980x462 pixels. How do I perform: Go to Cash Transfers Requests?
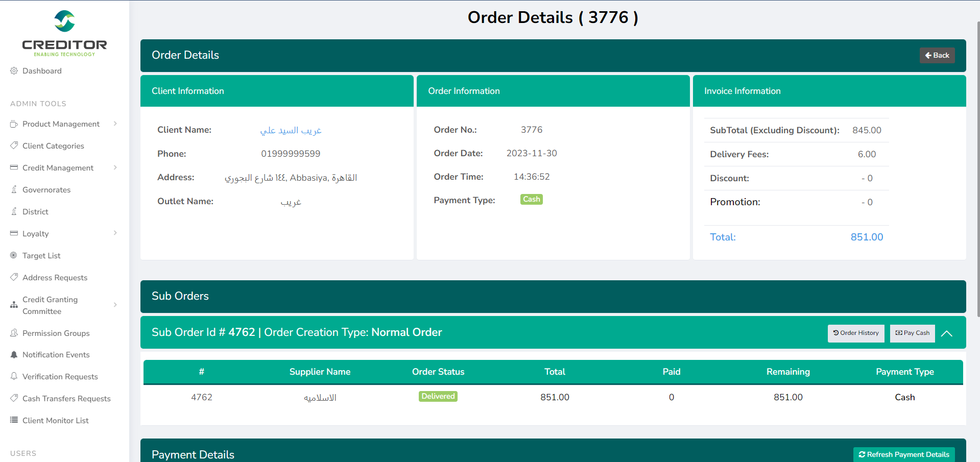66,399
